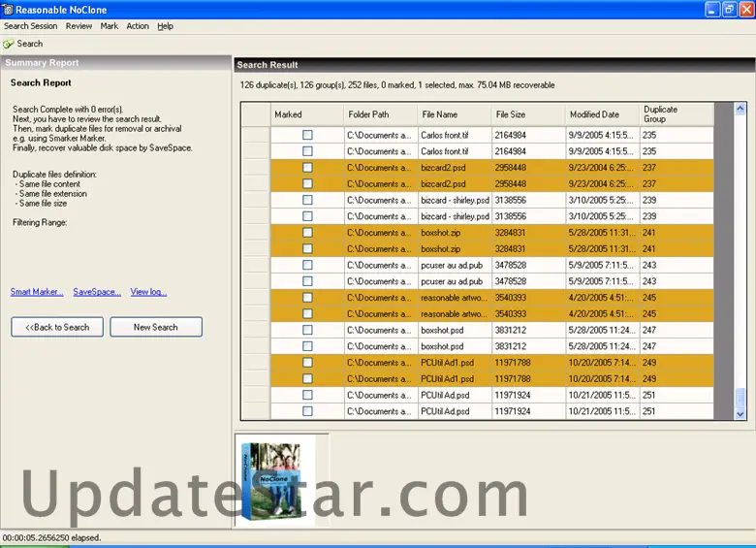Select file size 3284831 in first boxshot.zip row
Image resolution: width=756 pixels, height=548 pixels.
(528, 233)
